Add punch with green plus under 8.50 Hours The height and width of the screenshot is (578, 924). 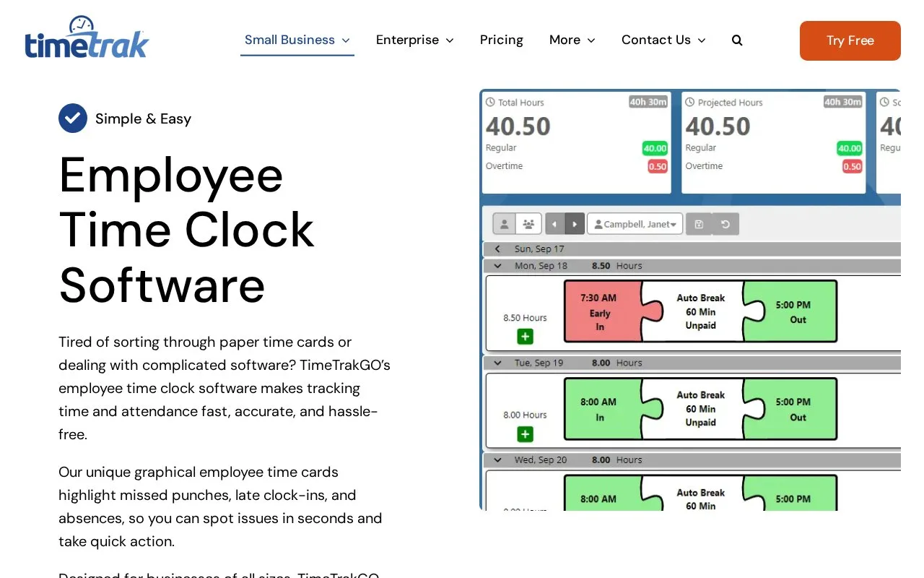(525, 337)
